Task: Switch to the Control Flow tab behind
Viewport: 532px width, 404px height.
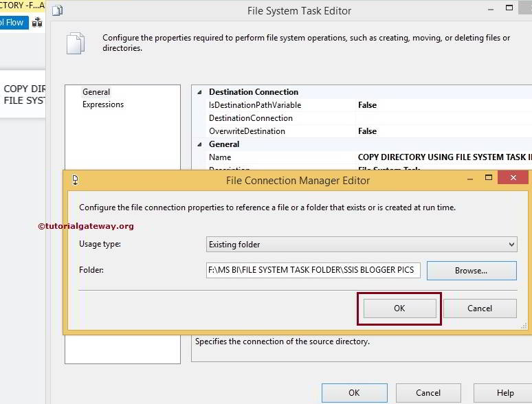Action: coord(14,23)
